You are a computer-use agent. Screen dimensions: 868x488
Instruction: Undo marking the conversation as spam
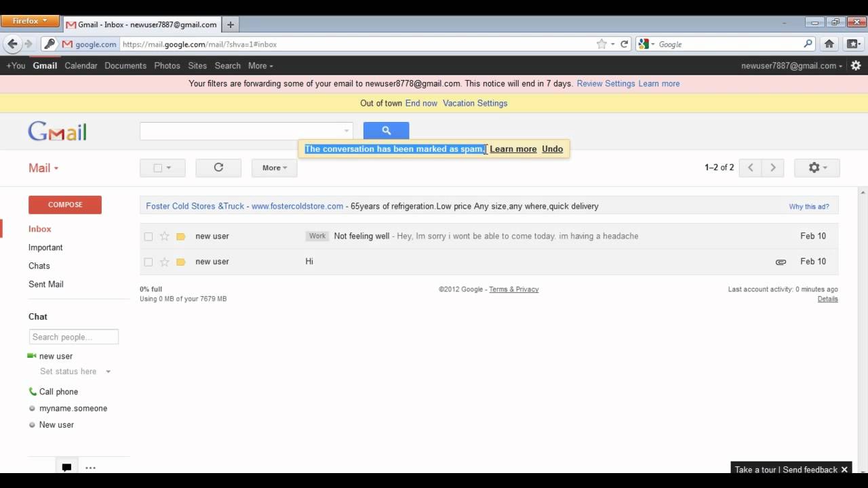552,149
